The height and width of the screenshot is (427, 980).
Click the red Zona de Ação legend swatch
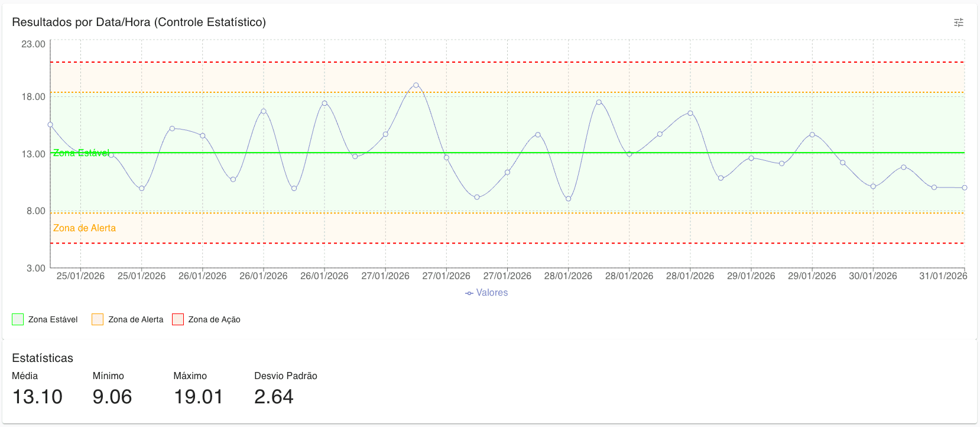tap(178, 319)
